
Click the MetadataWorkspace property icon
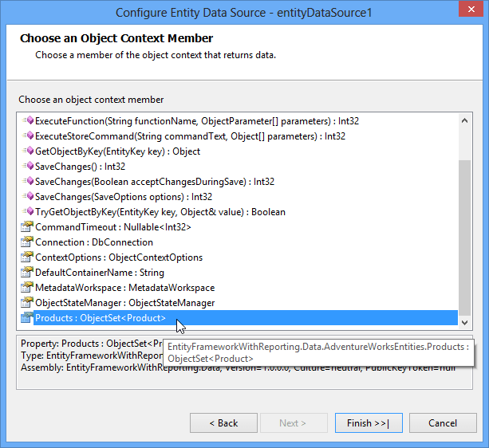coord(27,288)
